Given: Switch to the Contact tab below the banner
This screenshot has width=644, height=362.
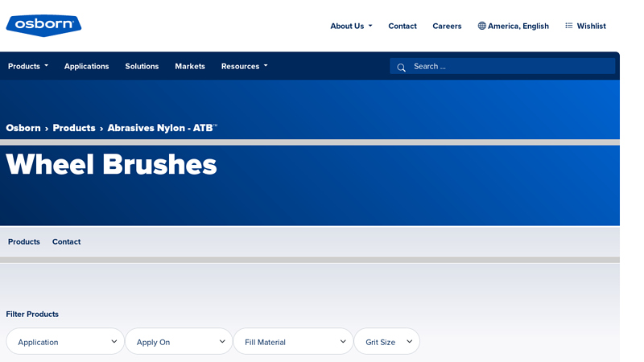Looking at the screenshot, I should tap(66, 241).
